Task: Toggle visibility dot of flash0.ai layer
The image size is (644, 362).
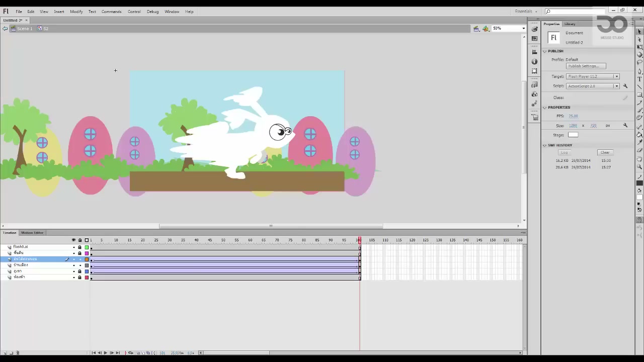Action: pos(73,247)
